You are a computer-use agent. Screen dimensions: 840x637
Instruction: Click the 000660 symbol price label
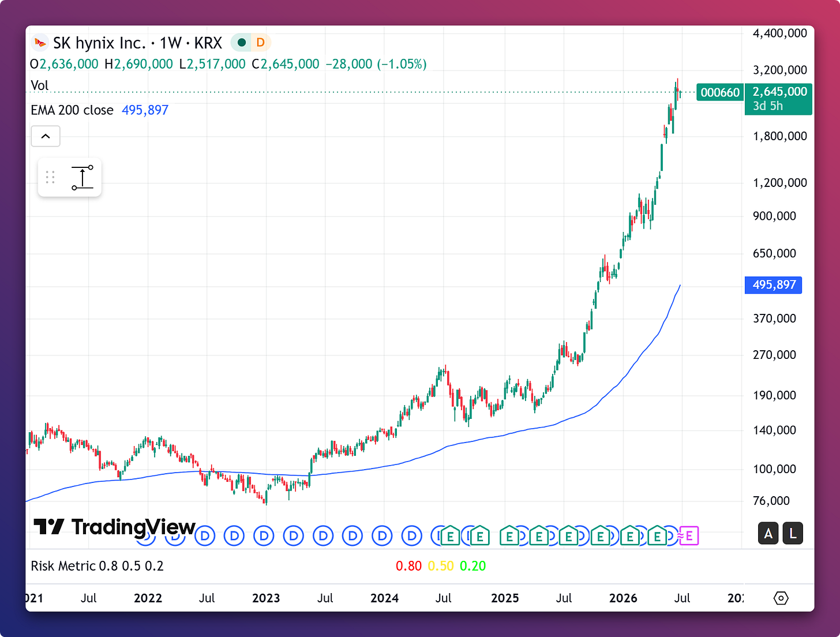click(720, 92)
